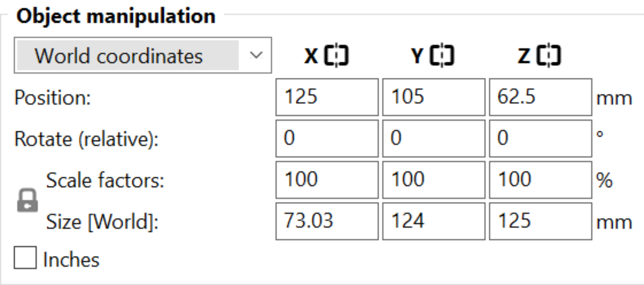Open the World coordinates dropdown
Image resolution: width=644 pixels, height=285 pixels.
128,56
